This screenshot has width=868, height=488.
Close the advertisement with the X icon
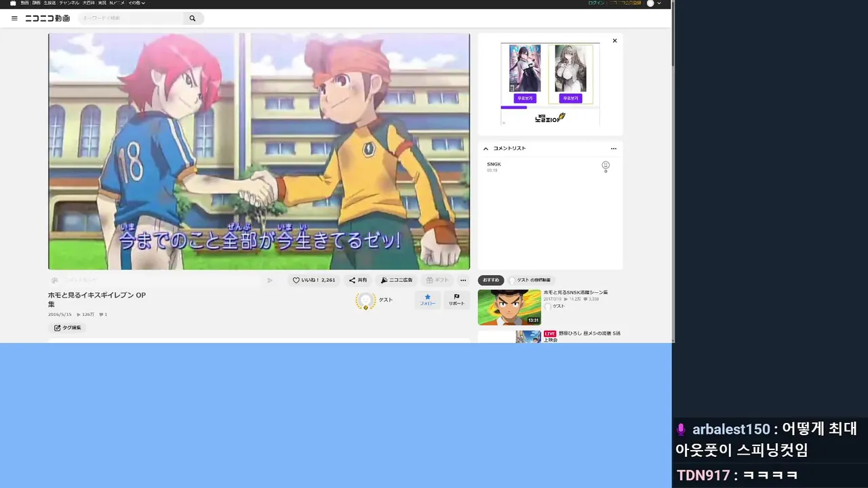[615, 41]
